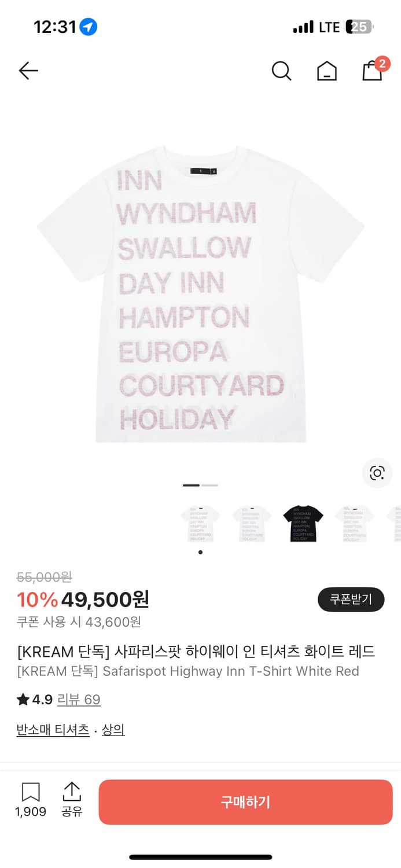Image resolution: width=401 pixels, height=868 pixels.
Task: Tap the 4.9 star rating
Action: 35,700
